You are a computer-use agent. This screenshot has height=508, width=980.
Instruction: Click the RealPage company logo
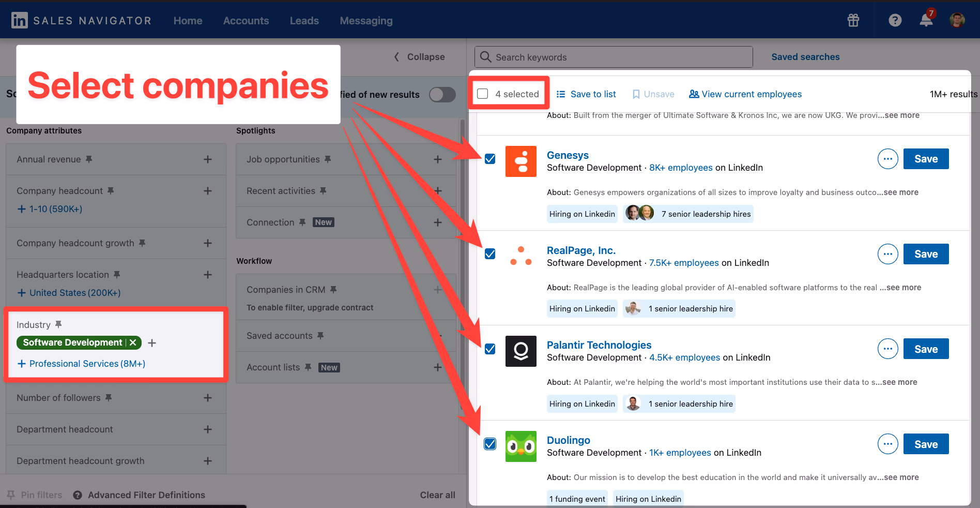pos(521,256)
